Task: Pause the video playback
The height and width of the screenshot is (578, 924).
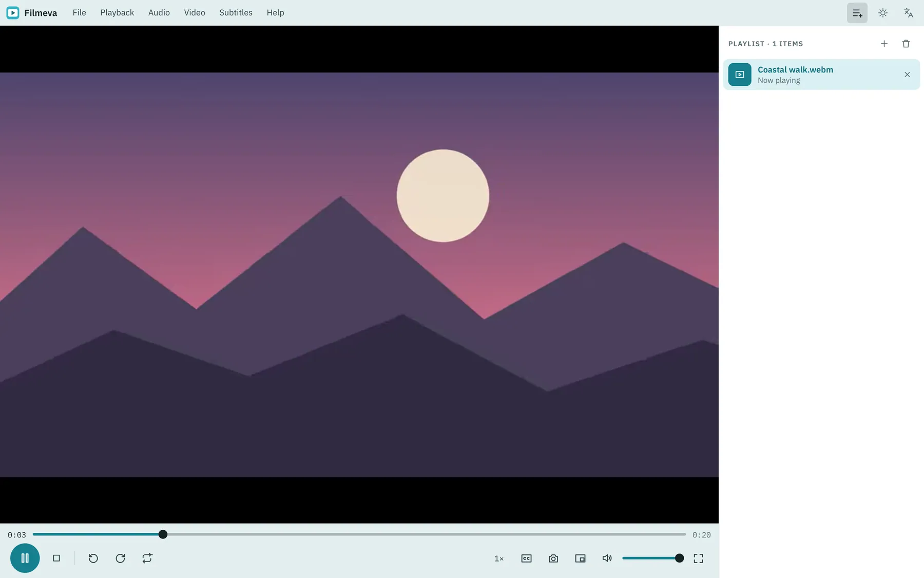Action: 25,558
